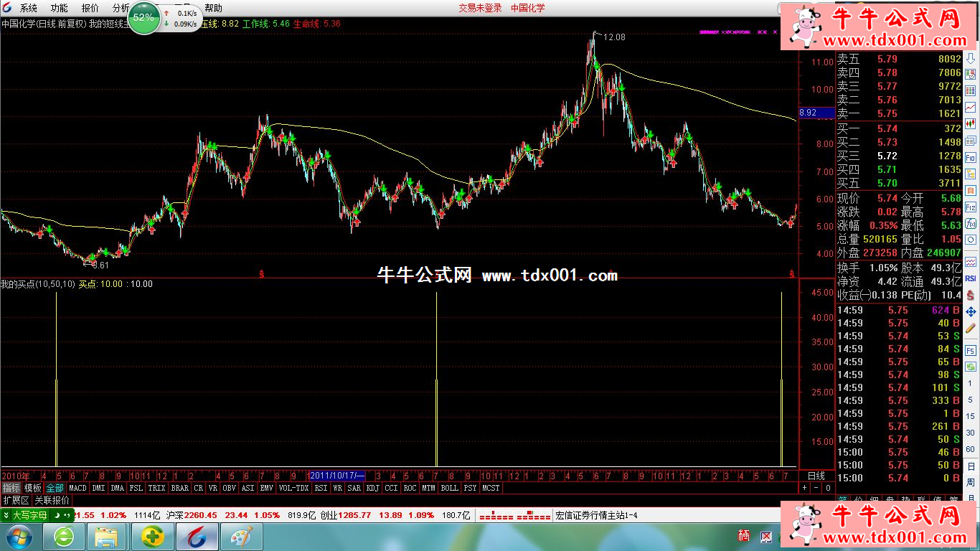Click the F10 company info icon
This screenshot has height=551, width=980.
[971, 157]
